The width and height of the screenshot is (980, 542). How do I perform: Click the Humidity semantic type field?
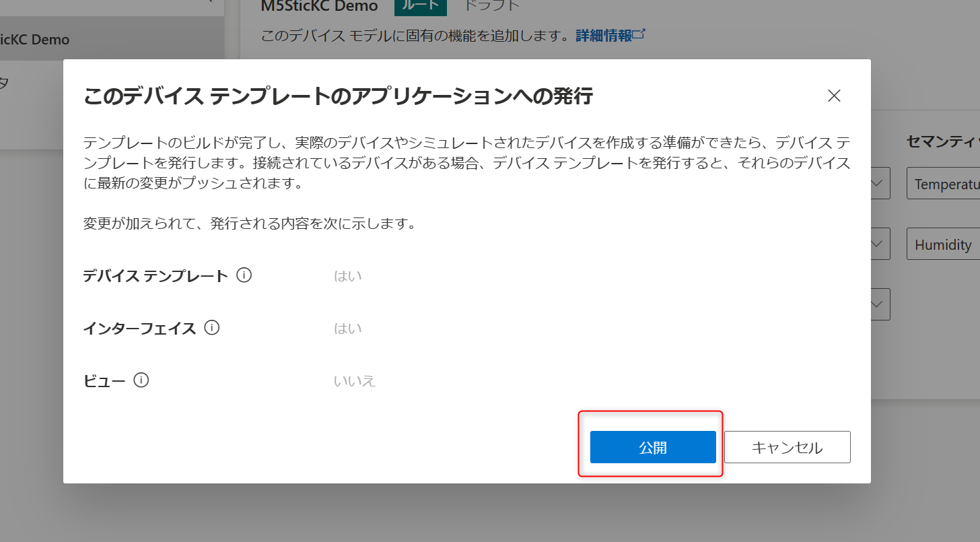click(943, 244)
